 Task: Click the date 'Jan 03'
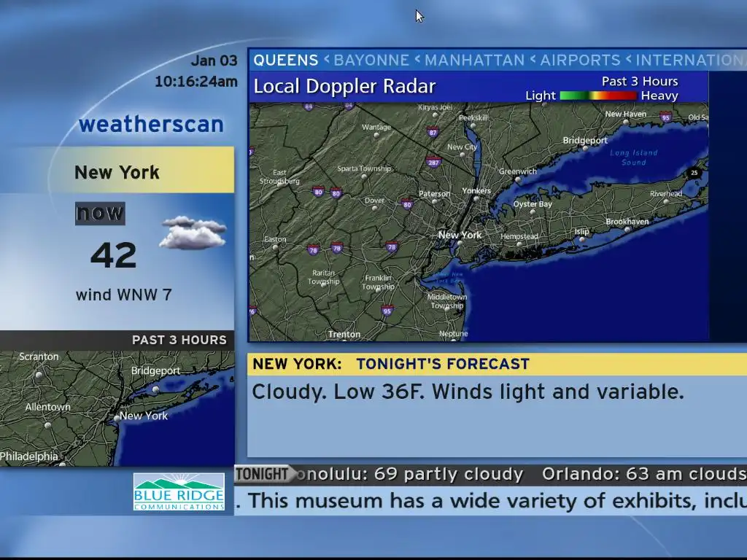point(214,61)
